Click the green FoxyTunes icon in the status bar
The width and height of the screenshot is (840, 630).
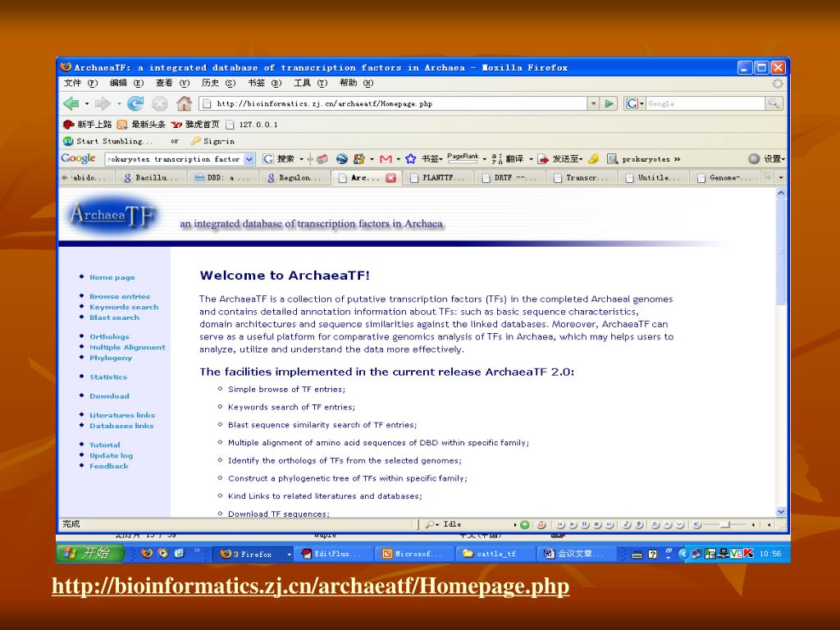[x=525, y=525]
